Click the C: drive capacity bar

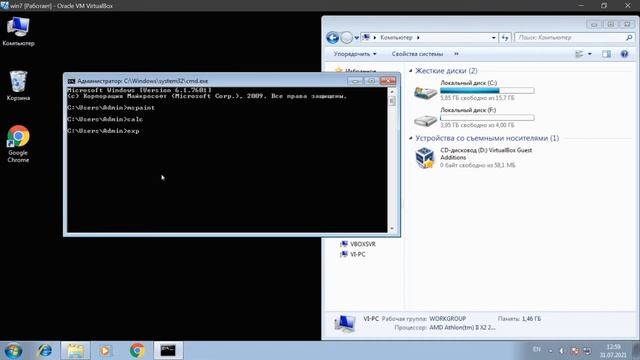487,91
